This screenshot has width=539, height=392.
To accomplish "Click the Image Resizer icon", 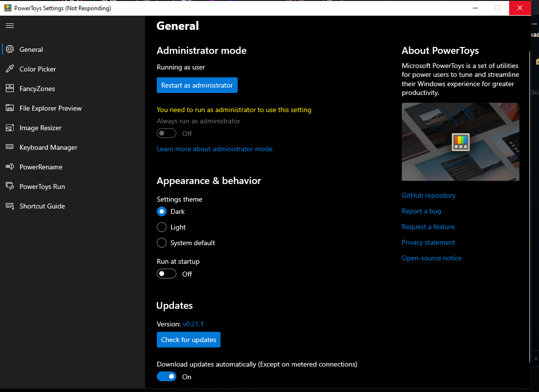I will coord(10,128).
